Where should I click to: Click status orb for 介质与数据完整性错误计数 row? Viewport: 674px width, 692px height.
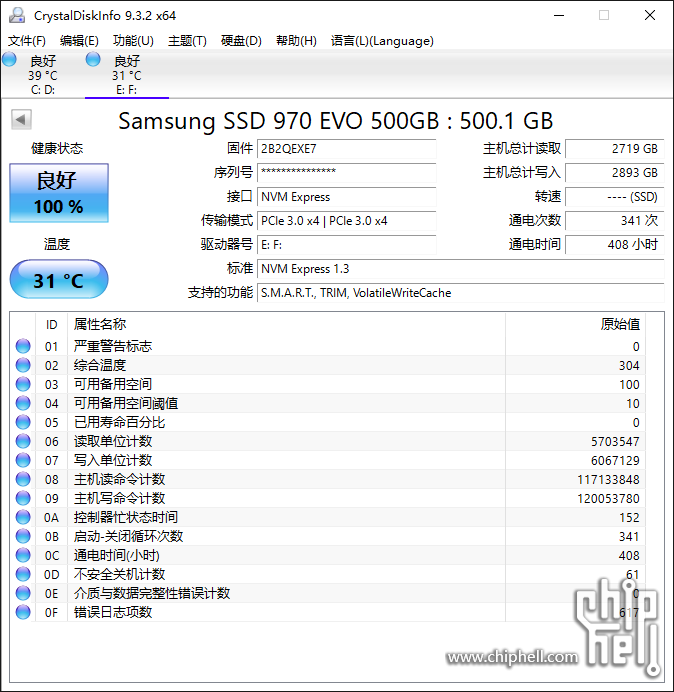point(23,593)
